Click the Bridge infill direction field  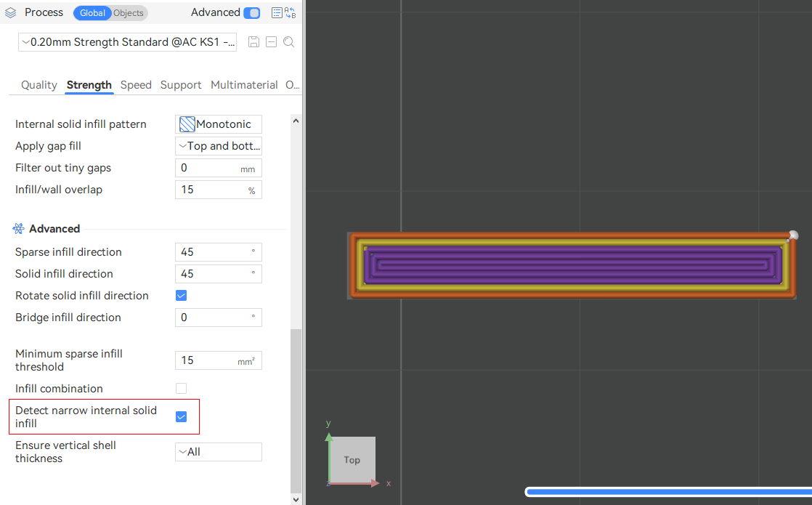[x=219, y=318]
